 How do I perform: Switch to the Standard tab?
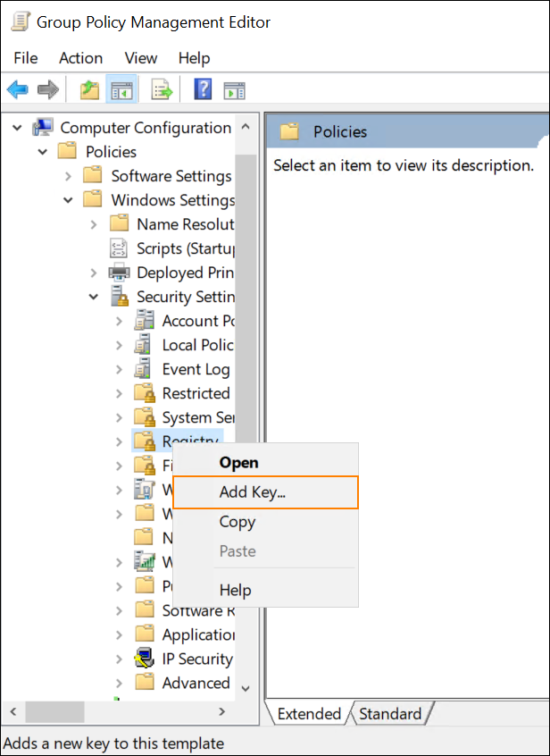pos(390,714)
